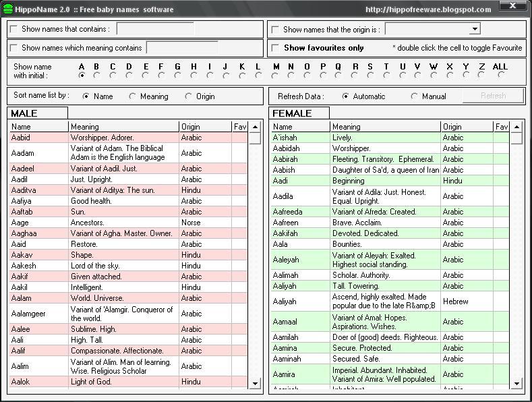Click the Meaning column header in female table
This screenshot has width=532, height=402.
(x=386, y=127)
